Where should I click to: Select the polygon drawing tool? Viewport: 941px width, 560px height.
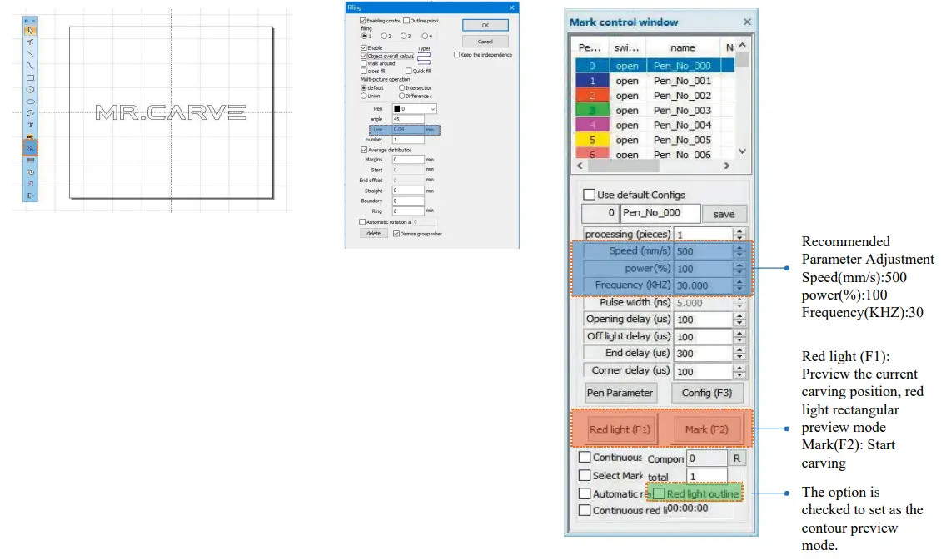click(x=30, y=112)
